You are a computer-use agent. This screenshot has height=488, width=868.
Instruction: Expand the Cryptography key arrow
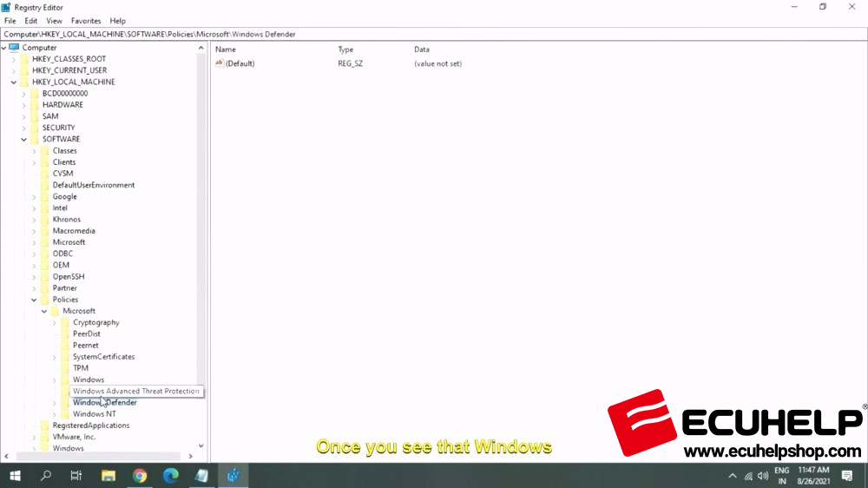coord(54,322)
